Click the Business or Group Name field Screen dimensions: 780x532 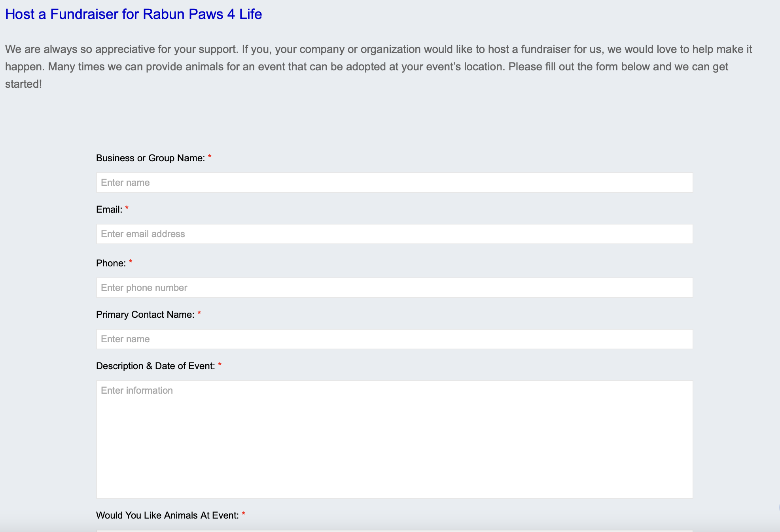394,183
